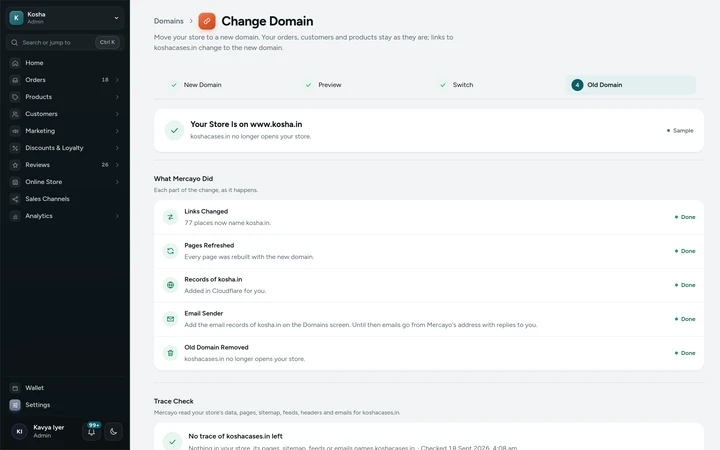Click the Customers icon in sidebar
The image size is (720, 450).
tap(15, 114)
